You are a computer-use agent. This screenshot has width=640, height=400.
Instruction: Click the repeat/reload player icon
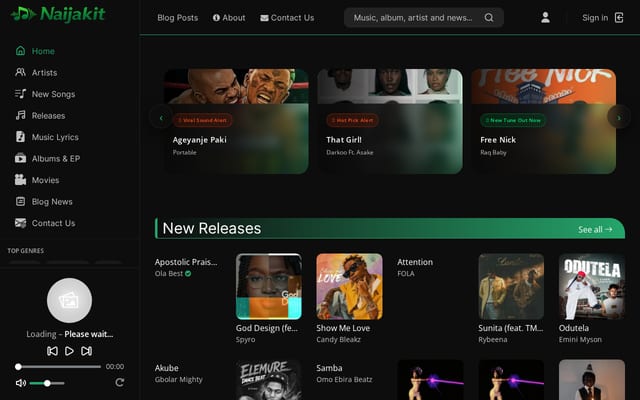tap(119, 382)
